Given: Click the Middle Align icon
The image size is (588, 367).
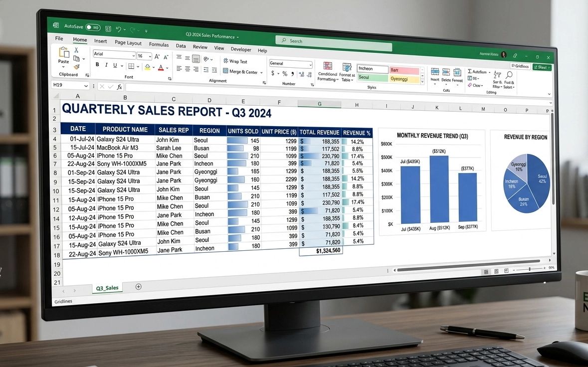Looking at the screenshot, I should (x=187, y=58).
